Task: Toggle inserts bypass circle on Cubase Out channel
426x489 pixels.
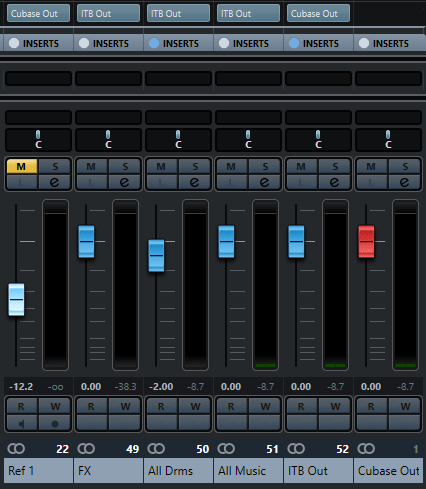Action: click(364, 43)
